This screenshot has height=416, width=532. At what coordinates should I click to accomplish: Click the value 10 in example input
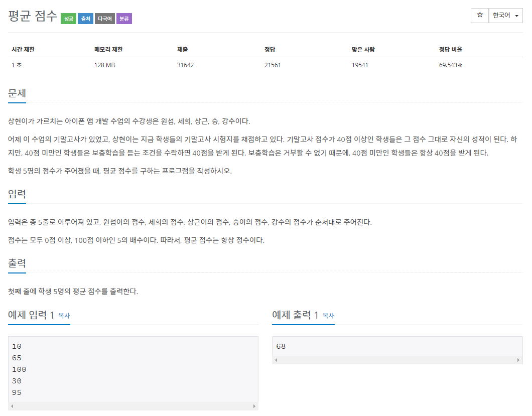17,346
